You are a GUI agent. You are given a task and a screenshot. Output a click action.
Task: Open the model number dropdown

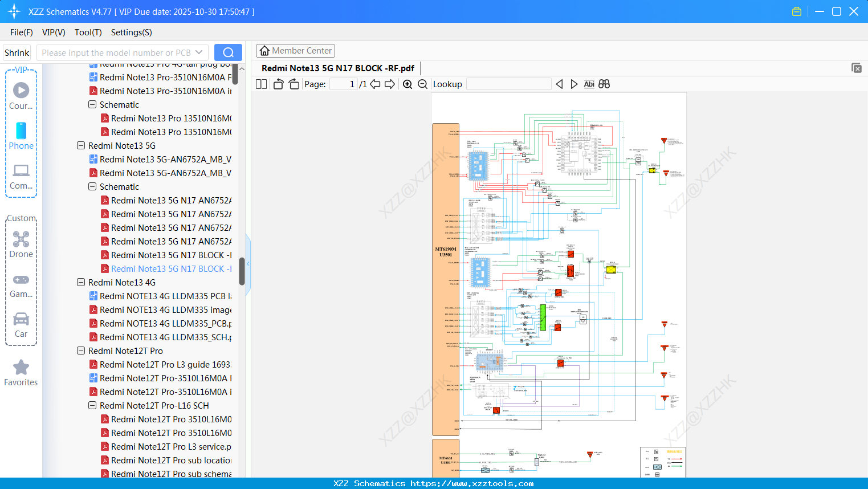(199, 52)
